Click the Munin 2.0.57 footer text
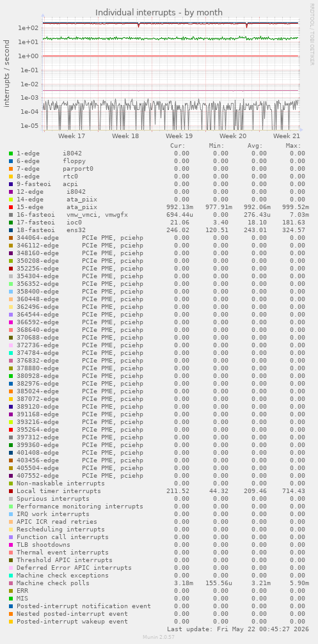This screenshot has width=318, height=644. (x=159, y=636)
